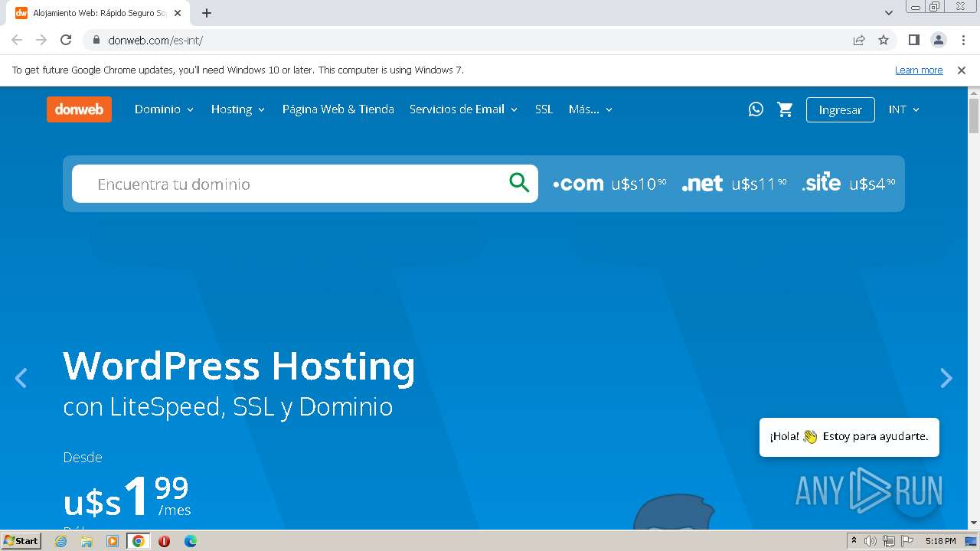Click Chrome icon in taskbar
Viewport: 980px width, 551px height.
point(139,541)
